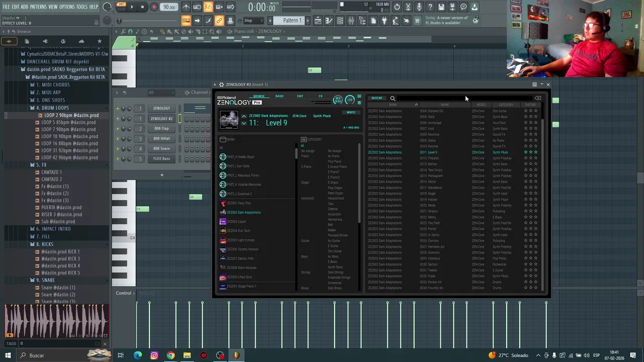Open the PATTERNS menu

coord(38,7)
